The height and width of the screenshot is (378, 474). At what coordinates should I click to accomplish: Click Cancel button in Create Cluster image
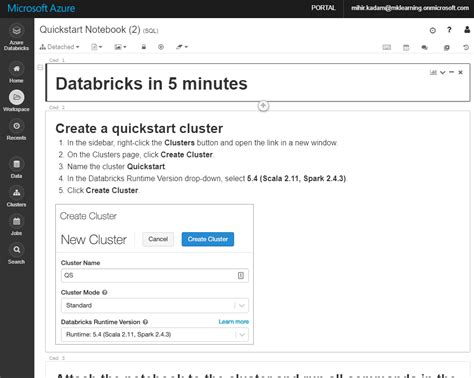[x=158, y=239]
